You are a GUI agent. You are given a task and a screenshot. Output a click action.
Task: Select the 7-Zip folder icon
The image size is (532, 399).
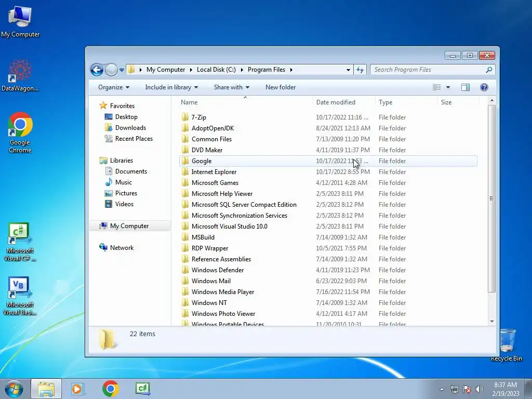[x=185, y=117]
